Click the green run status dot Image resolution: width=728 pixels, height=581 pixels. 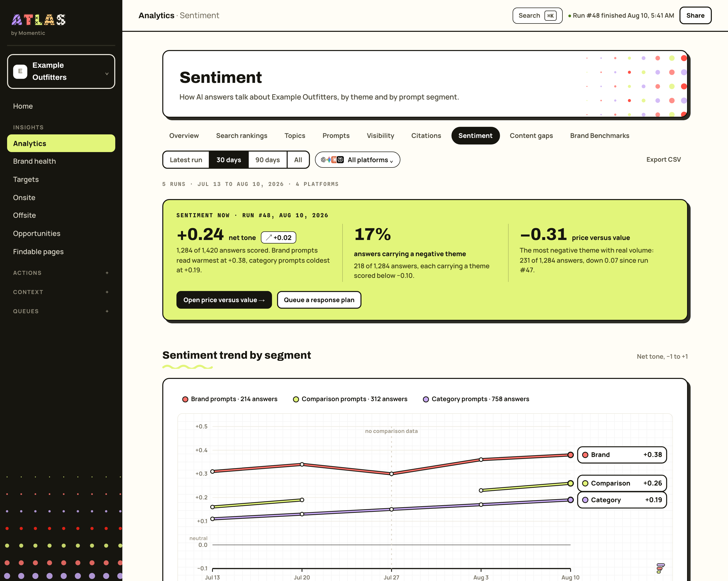coord(570,16)
